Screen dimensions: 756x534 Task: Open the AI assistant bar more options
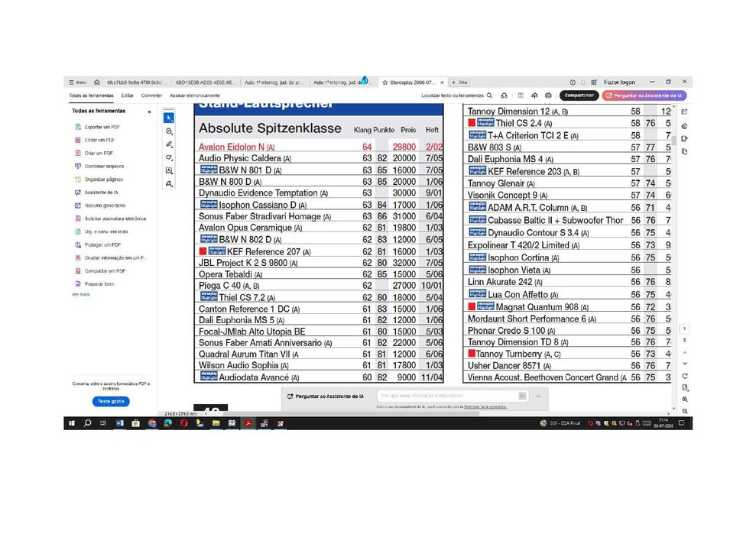click(539, 396)
